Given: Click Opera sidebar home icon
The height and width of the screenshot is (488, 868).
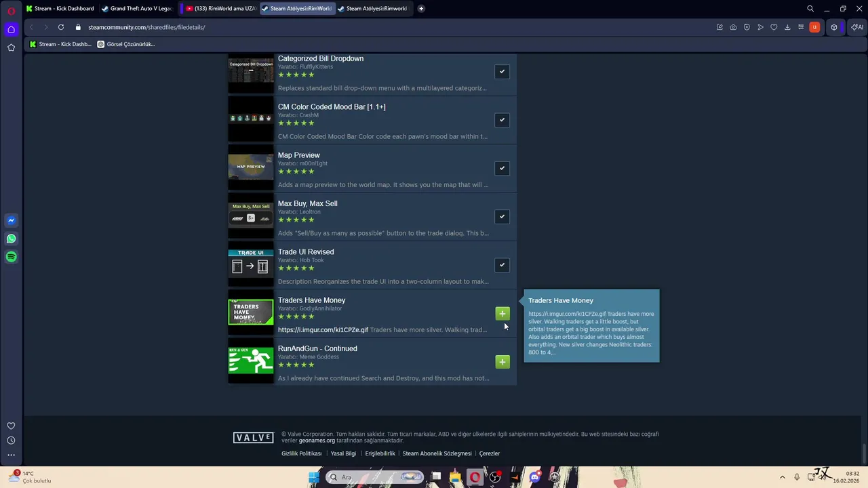Looking at the screenshot, I should click(11, 29).
